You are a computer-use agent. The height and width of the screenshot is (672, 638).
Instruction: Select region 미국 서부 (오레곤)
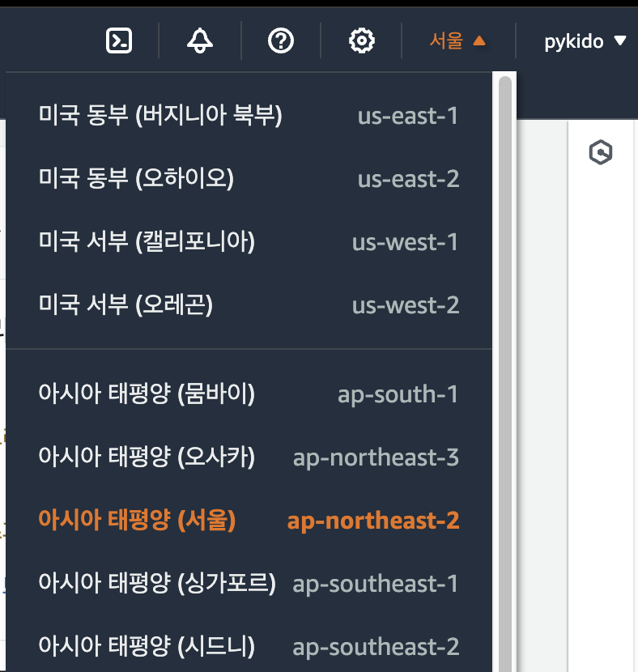[249, 304]
